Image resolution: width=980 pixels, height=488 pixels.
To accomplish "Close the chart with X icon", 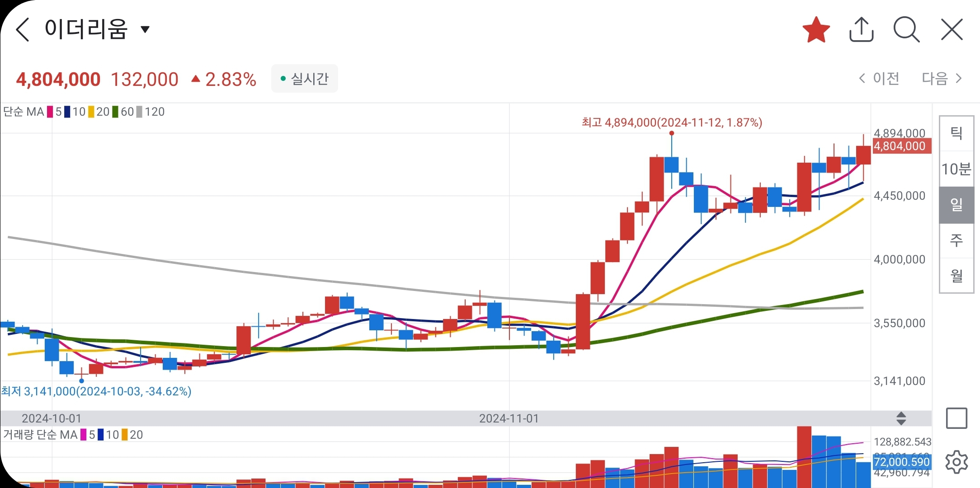I will click(952, 30).
